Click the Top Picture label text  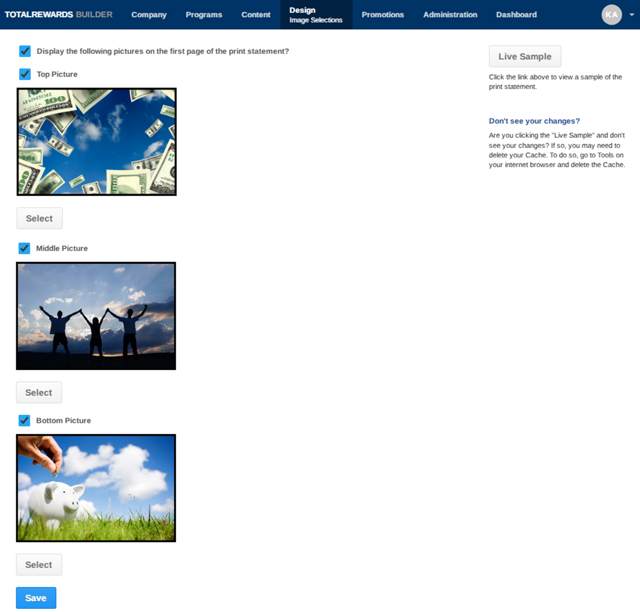coord(57,74)
